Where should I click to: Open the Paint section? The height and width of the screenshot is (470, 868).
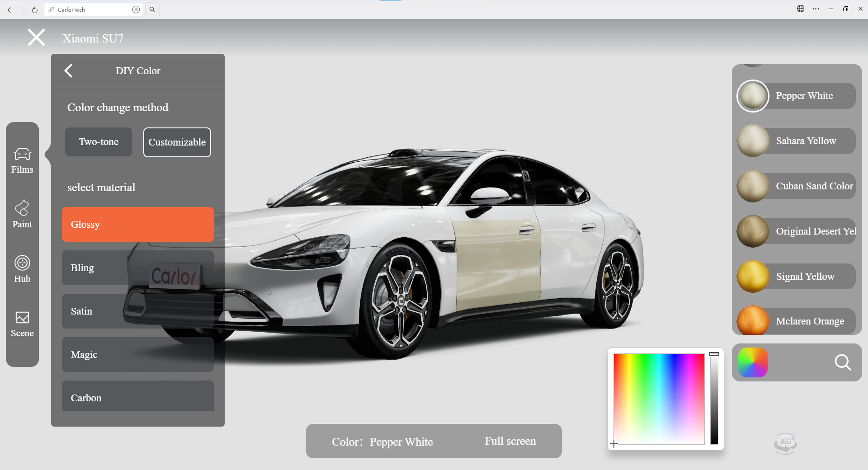[22, 215]
